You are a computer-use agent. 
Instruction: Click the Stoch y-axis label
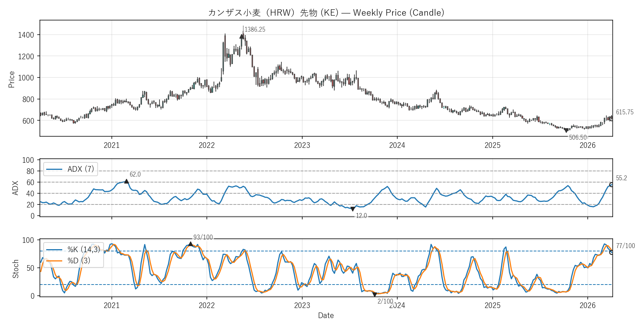click(16, 269)
